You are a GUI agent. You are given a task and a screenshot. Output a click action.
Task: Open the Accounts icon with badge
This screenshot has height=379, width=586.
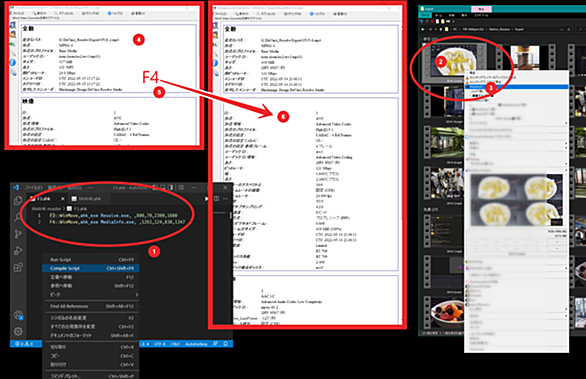click(18, 315)
